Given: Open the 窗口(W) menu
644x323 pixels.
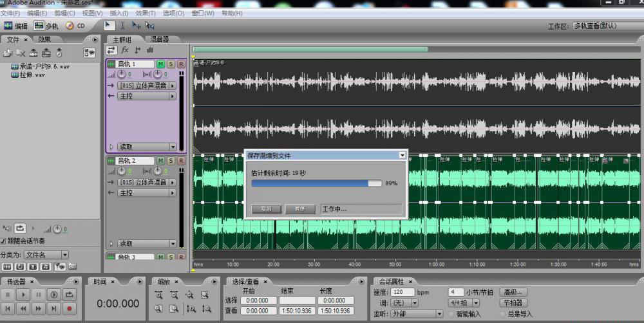Looking at the screenshot, I should pyautogui.click(x=203, y=13).
